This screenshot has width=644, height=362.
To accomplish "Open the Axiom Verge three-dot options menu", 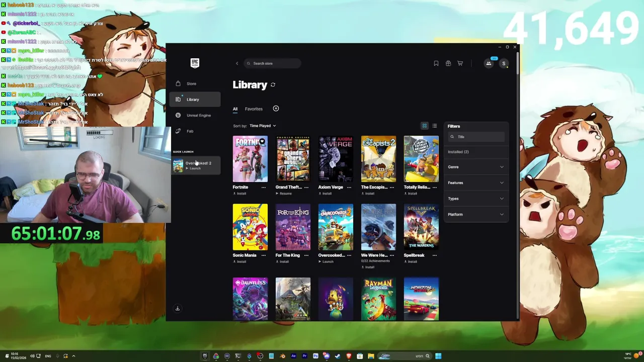I will coord(349,187).
